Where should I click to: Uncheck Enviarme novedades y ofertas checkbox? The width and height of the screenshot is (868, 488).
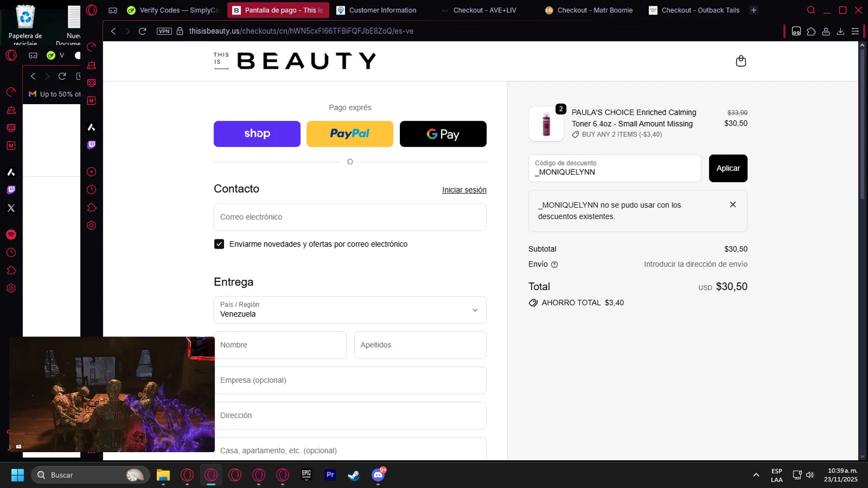(219, 244)
